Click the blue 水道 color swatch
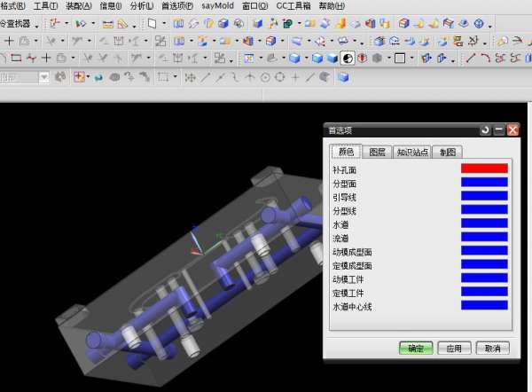 [484, 223]
